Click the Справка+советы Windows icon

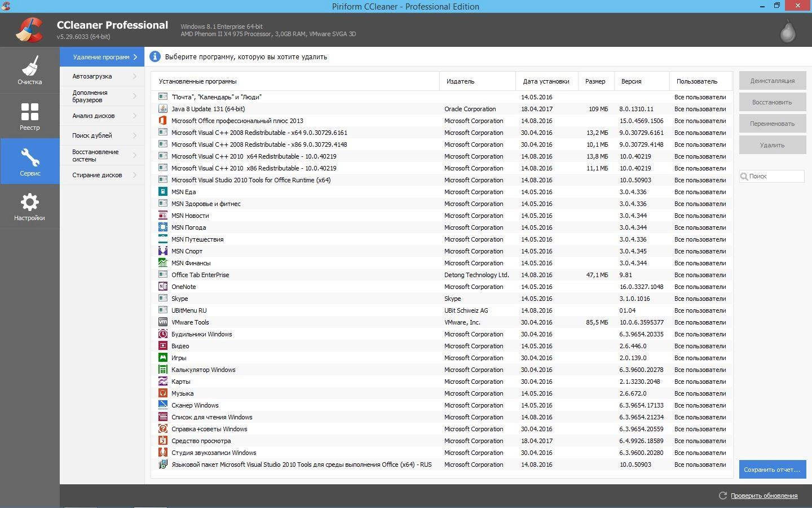(x=163, y=429)
